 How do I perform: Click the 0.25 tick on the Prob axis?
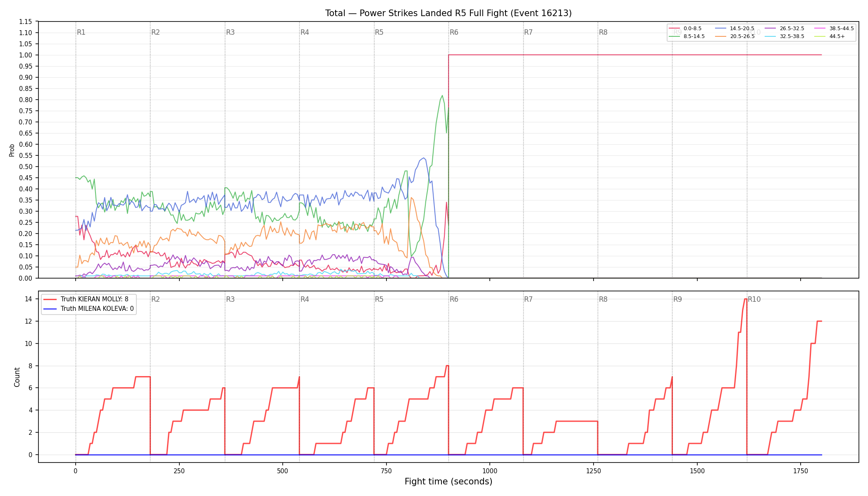[x=26, y=222]
